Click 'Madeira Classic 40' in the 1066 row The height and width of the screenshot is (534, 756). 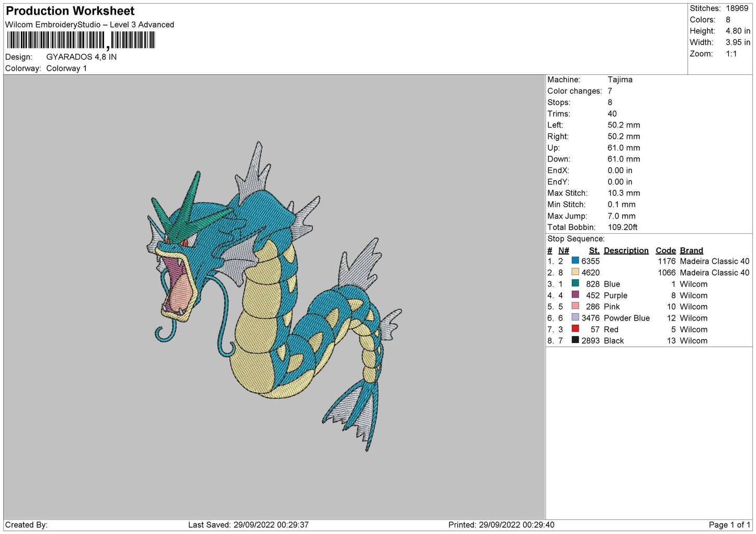(714, 273)
